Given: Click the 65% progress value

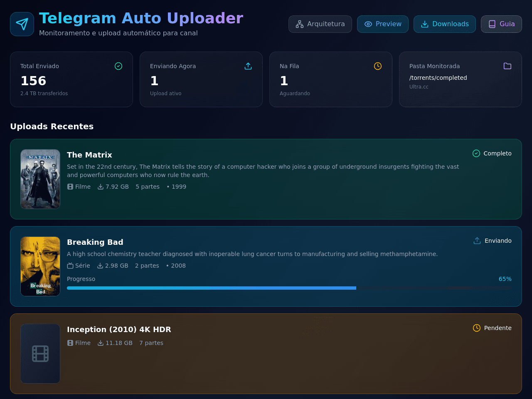Looking at the screenshot, I should pyautogui.click(x=505, y=279).
